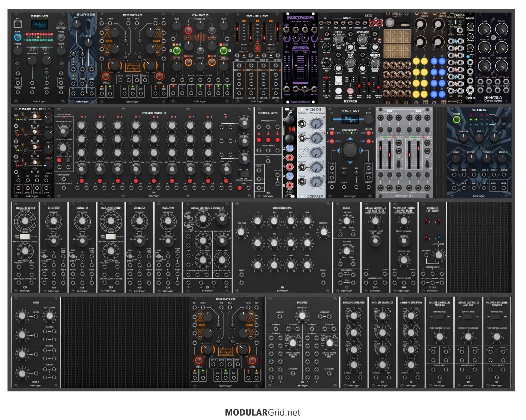
Task: Select the MASTER GAIN knob on Mixer
Action: [x=49, y=316]
